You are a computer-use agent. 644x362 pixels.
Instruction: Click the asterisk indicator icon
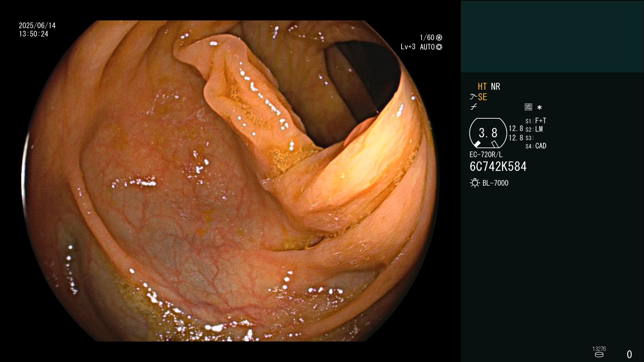(x=539, y=107)
